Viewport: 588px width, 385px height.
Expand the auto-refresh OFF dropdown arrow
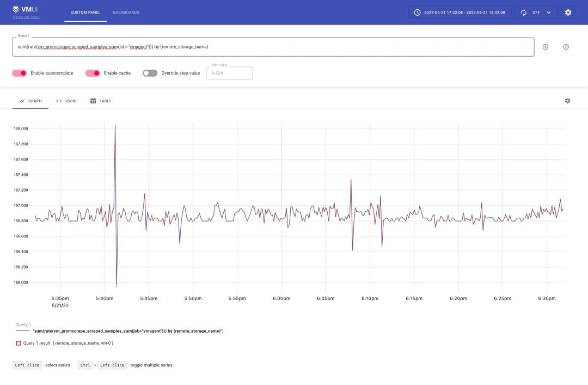[x=549, y=13]
